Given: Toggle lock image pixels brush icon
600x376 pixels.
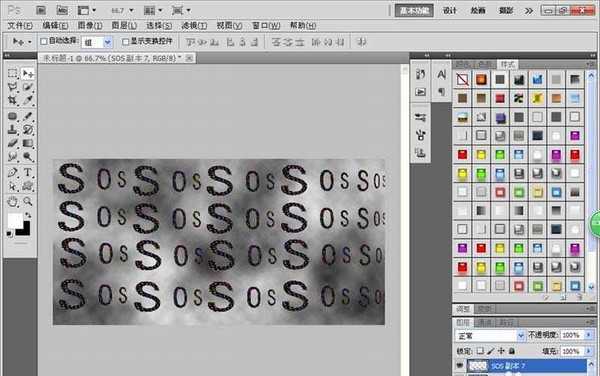Looking at the screenshot, I should coord(491,351).
